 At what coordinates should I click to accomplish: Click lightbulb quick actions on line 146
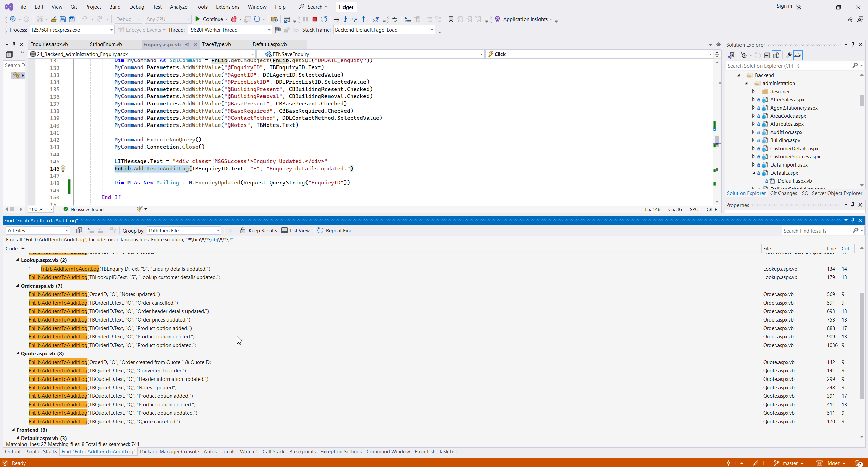pos(63,169)
